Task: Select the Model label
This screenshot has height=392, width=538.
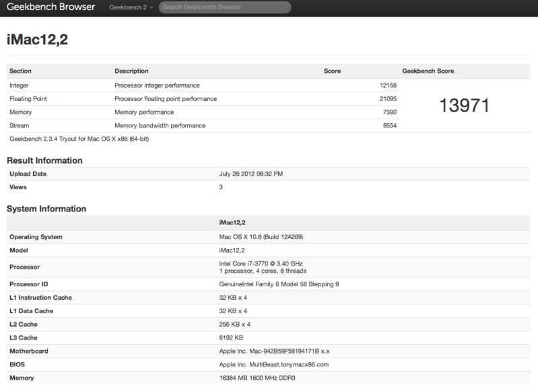Action: [19, 251]
